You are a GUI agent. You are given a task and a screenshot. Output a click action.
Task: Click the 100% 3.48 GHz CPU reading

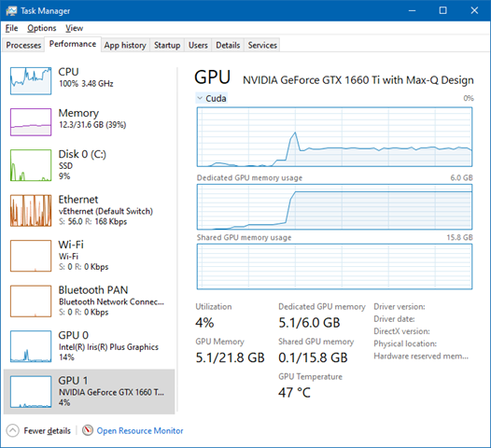tap(86, 84)
